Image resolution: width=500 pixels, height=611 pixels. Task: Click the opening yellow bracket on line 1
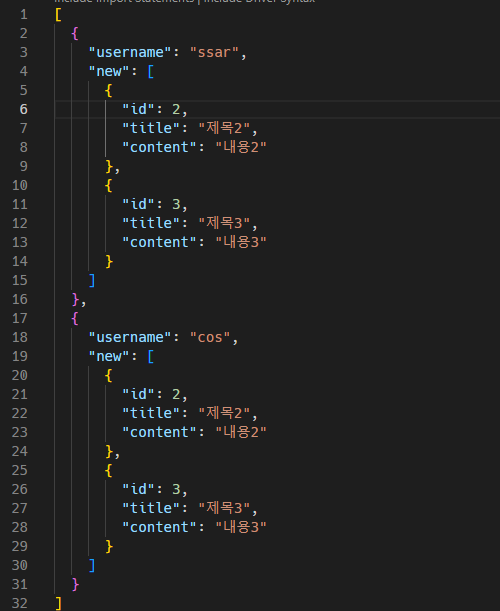tap(58, 14)
